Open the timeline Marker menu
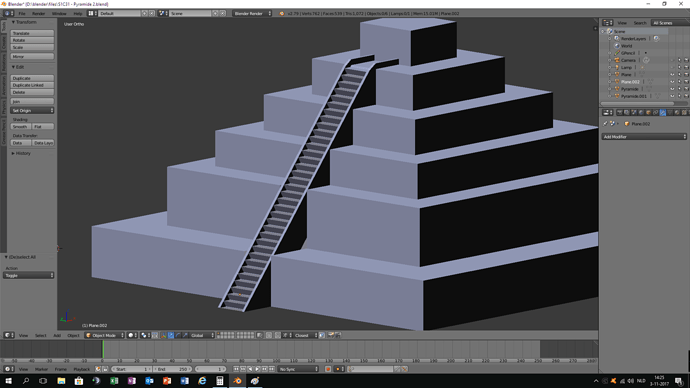 point(41,369)
